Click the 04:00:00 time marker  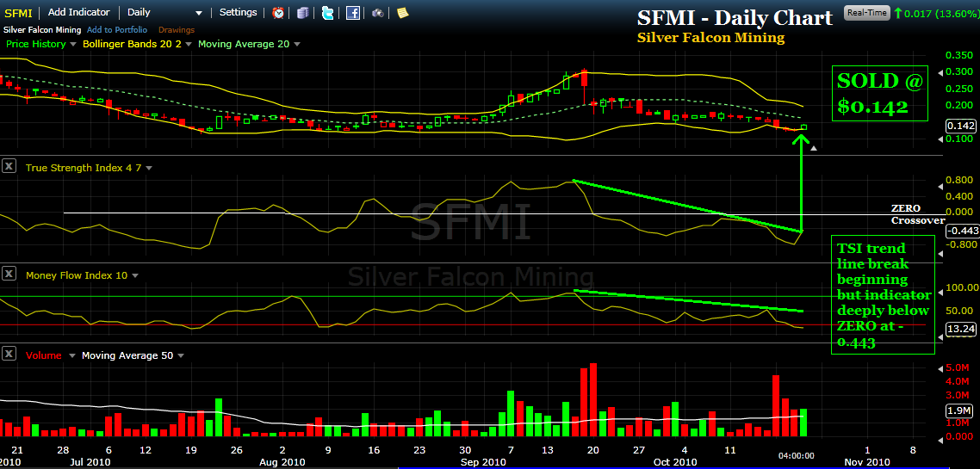click(x=797, y=456)
